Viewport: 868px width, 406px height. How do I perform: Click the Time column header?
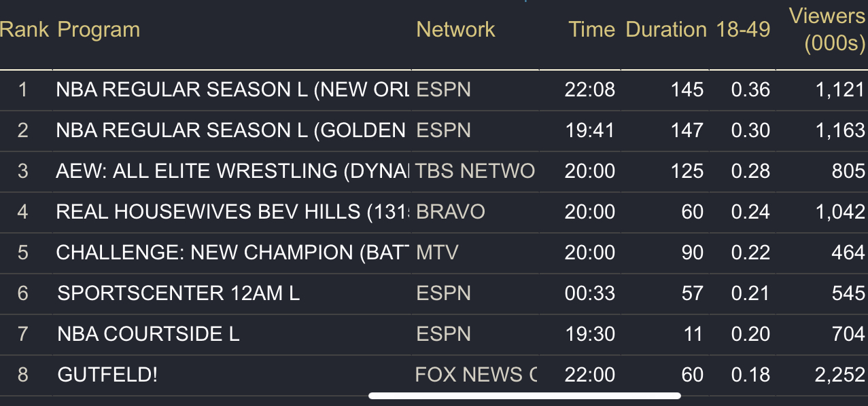591,30
